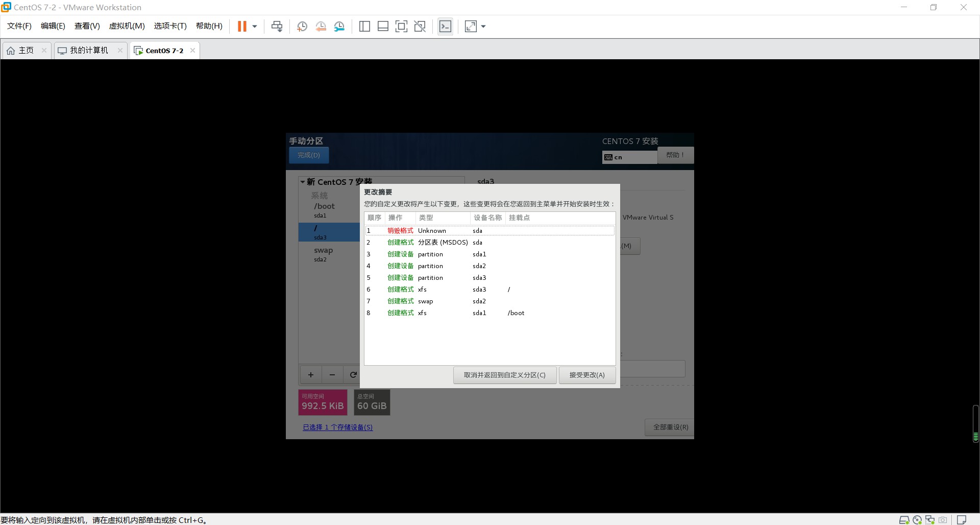Viewport: 980px width, 525px height.
Task: Open the 查看(V) menu
Action: tap(87, 26)
